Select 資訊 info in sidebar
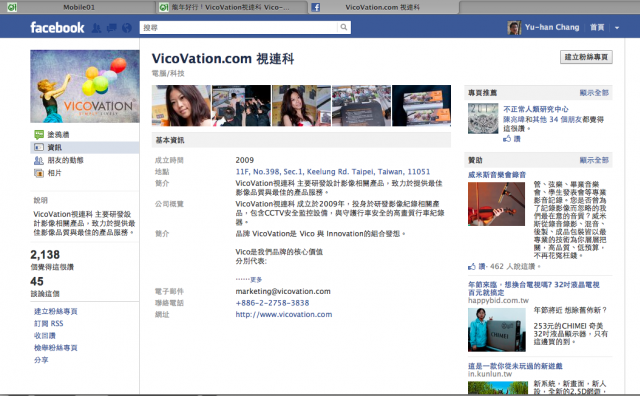The width and height of the screenshot is (640, 396). pyautogui.click(x=55, y=147)
